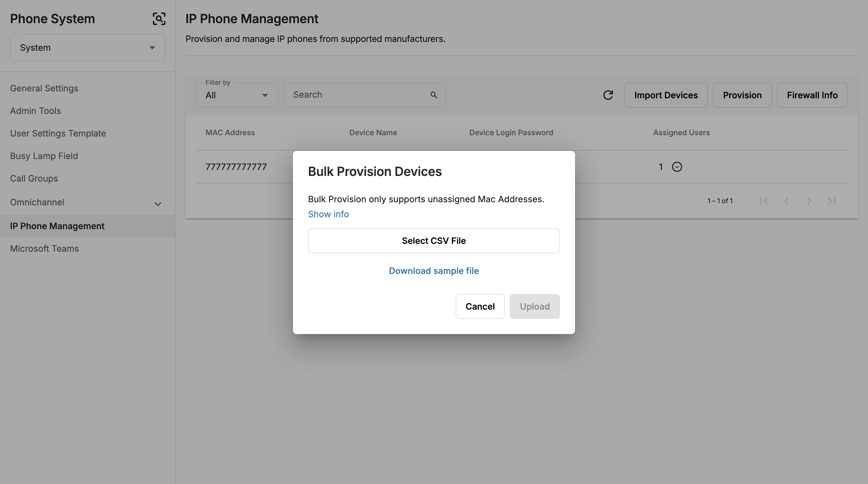The height and width of the screenshot is (484, 868).
Task: Open the Filter by All dropdown
Action: pos(237,95)
